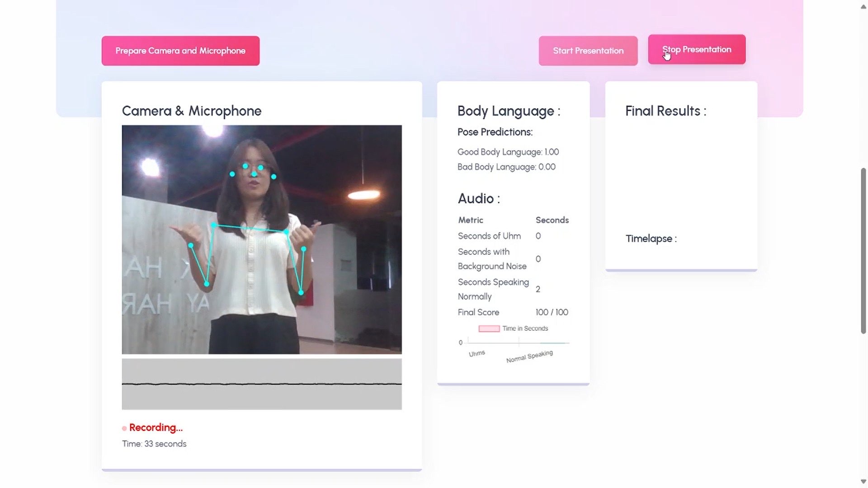Click the Timelapse label
Screen dimensions: 868x488
[x=651, y=239]
